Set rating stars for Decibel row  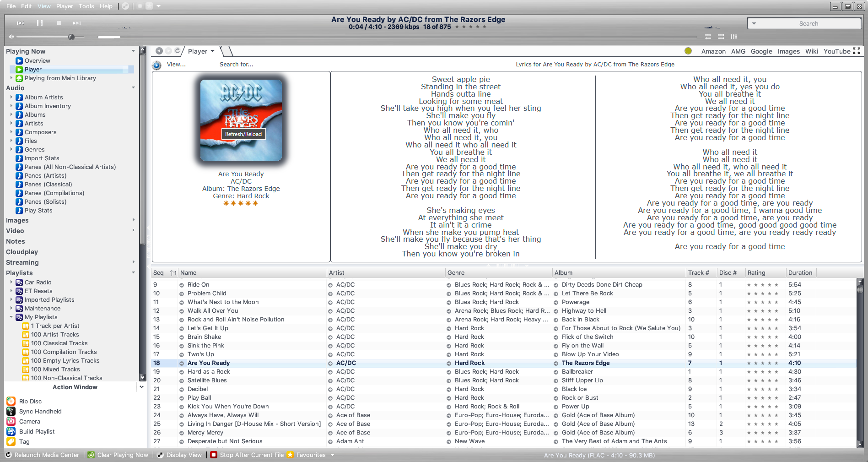point(762,389)
